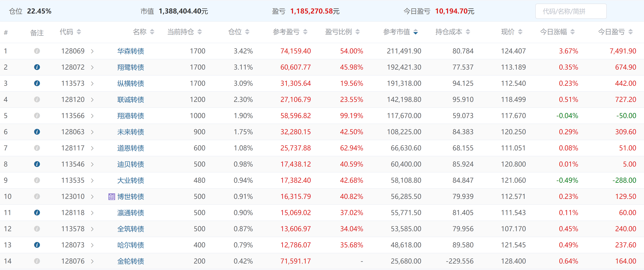The image size is (644, 270).
Task: Click the gray note icon for 华森转债
Action: [37, 51]
